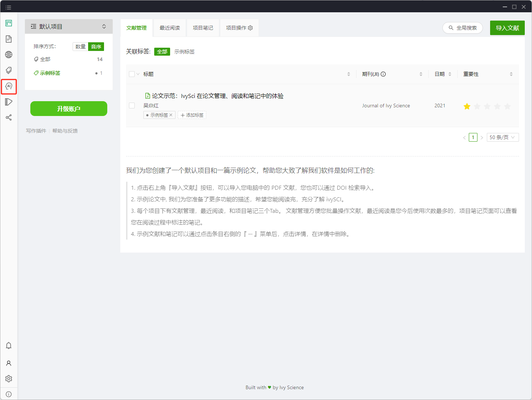Open the sample paper title link

click(218, 96)
